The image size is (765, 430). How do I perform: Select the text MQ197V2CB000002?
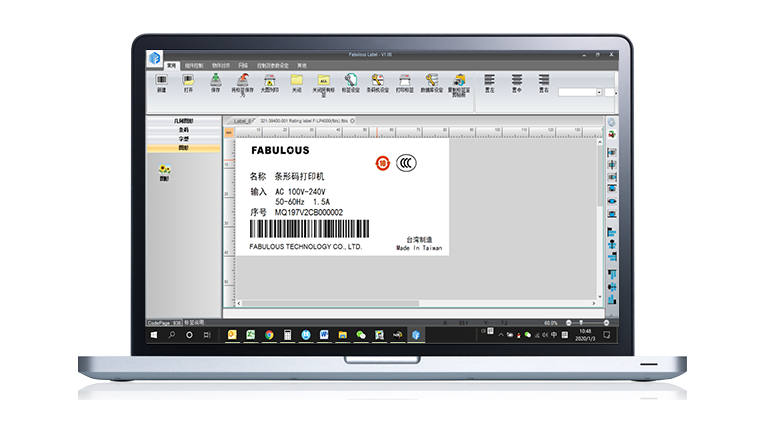click(308, 212)
